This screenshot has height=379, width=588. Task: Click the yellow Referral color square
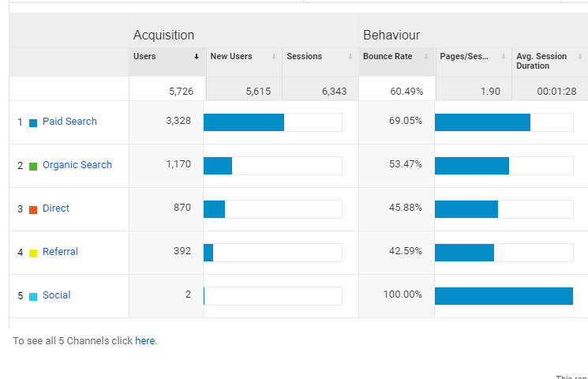33,253
